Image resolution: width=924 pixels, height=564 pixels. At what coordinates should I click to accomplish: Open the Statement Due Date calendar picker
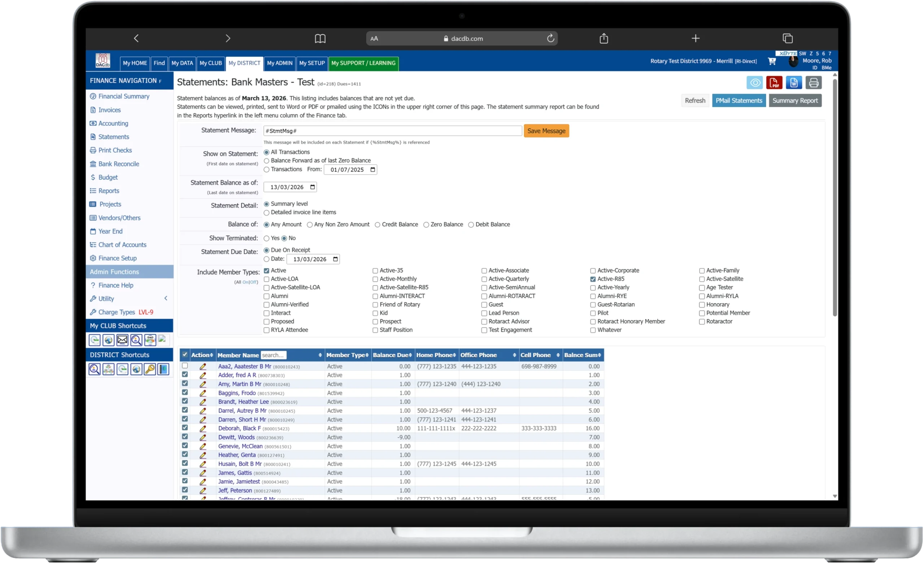[335, 259]
